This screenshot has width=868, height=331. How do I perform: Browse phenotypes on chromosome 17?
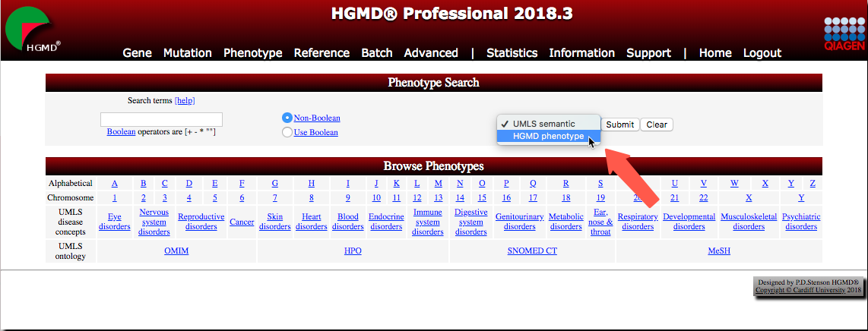[x=533, y=198]
